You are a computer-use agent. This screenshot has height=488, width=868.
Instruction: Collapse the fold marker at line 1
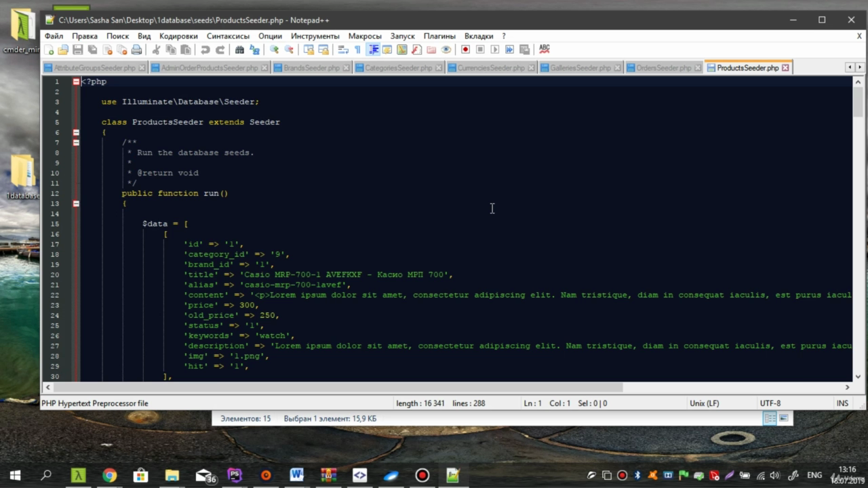(76, 81)
